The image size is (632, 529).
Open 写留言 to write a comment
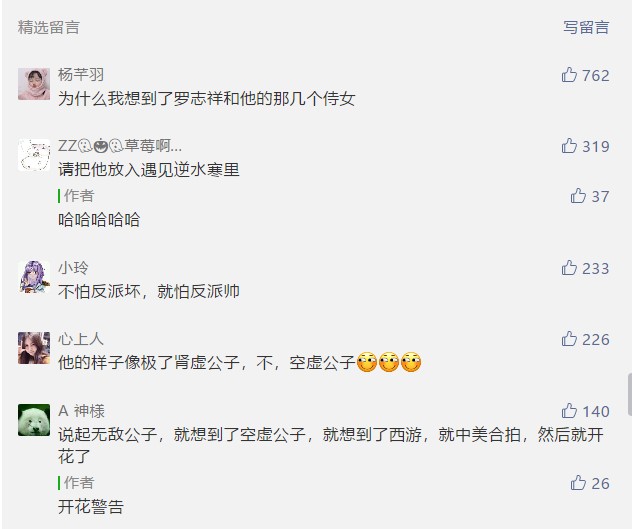click(586, 27)
